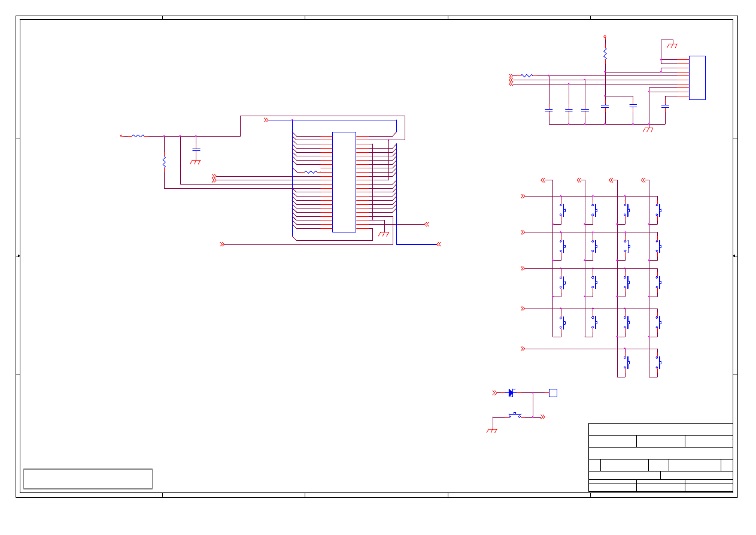Click the top row of the title block
Screen dimensions: 756x535
coord(660,429)
